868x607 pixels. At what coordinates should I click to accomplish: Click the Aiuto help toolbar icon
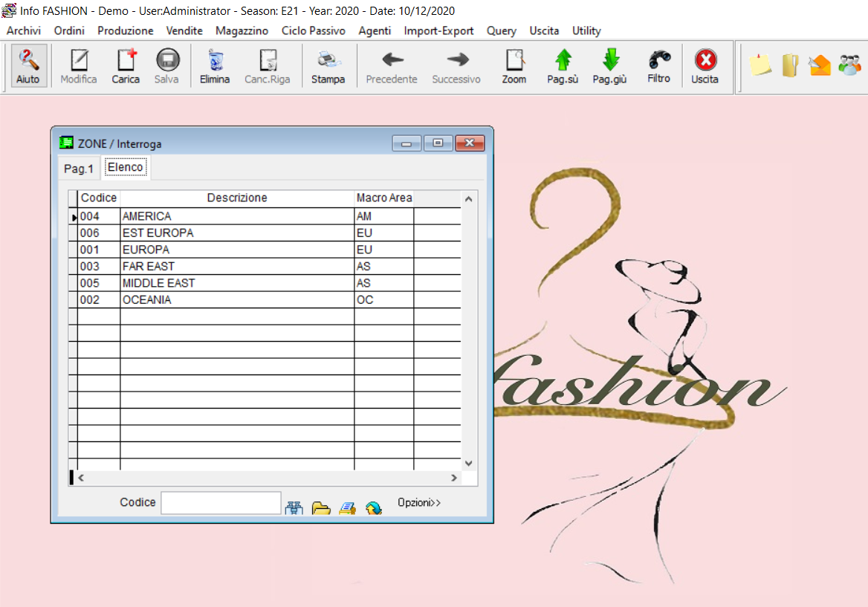pos(28,66)
